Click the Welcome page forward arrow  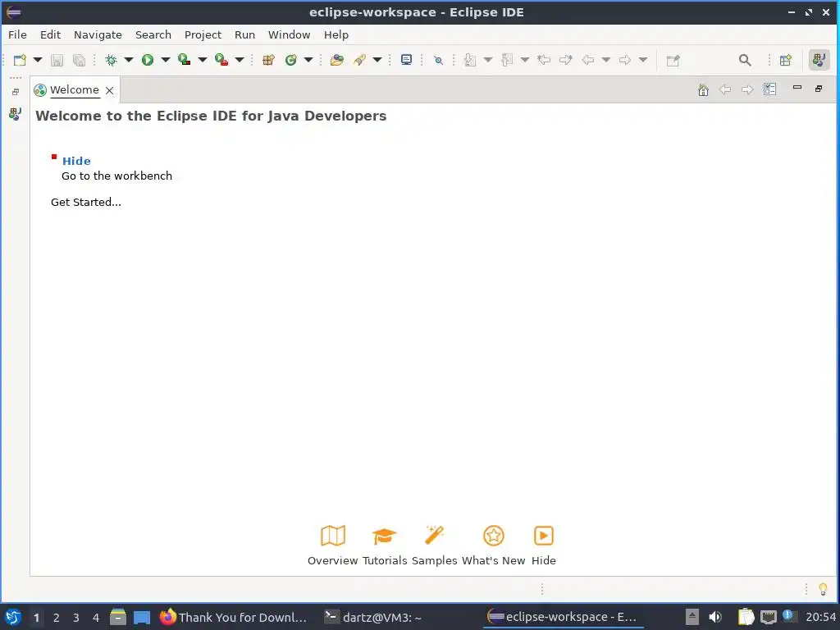[746, 89]
